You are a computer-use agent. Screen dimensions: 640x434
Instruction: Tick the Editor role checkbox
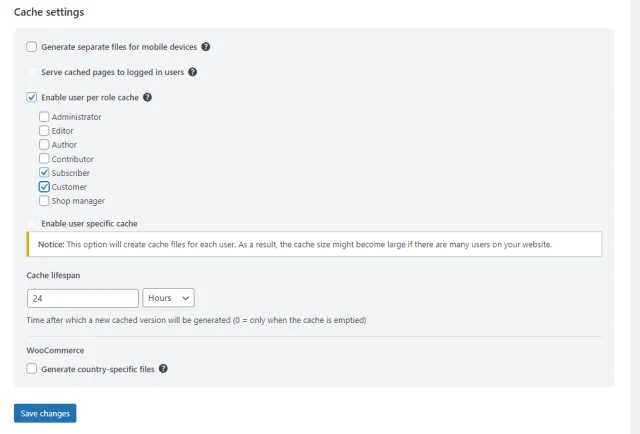click(44, 131)
